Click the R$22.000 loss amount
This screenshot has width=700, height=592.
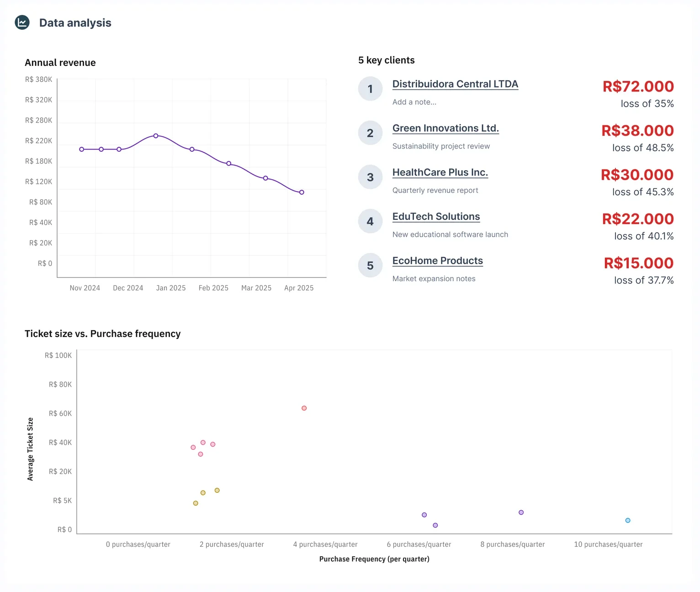point(638,219)
